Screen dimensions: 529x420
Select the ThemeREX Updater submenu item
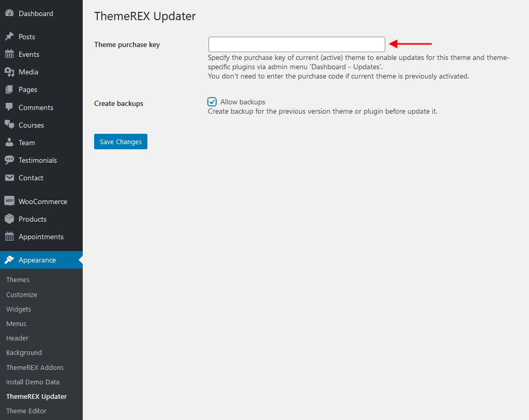pyautogui.click(x=36, y=396)
